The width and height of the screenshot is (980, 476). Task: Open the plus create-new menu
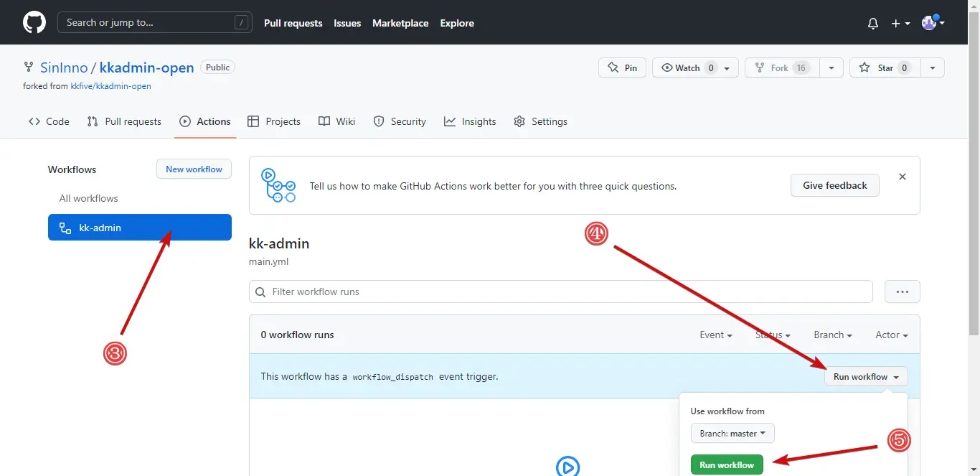[900, 24]
